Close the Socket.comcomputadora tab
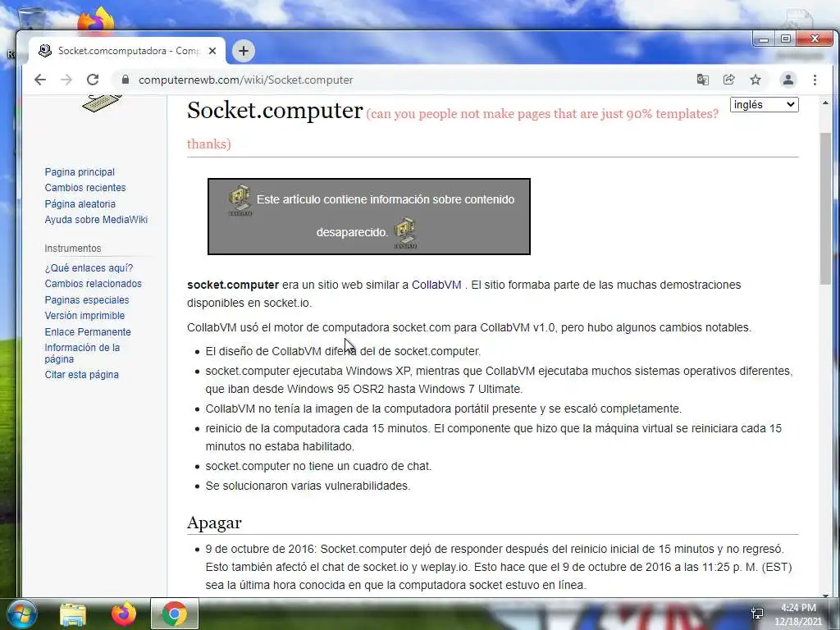The height and width of the screenshot is (630, 840). click(212, 51)
